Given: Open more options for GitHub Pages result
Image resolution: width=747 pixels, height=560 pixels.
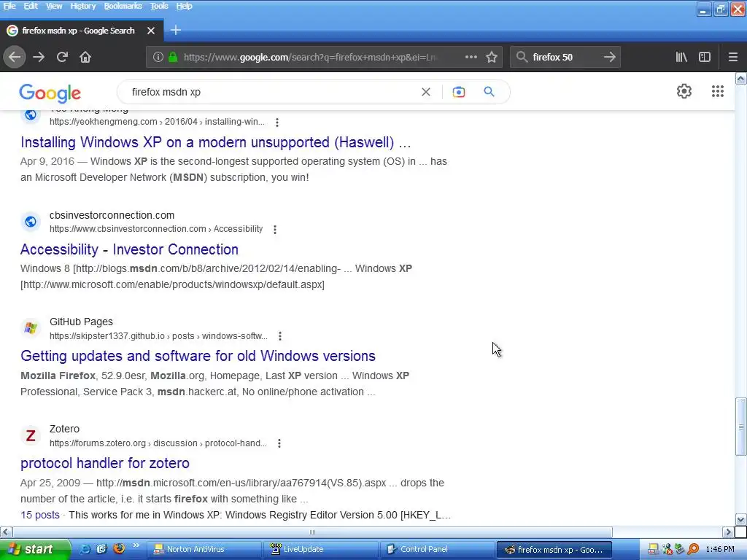Looking at the screenshot, I should 280,336.
